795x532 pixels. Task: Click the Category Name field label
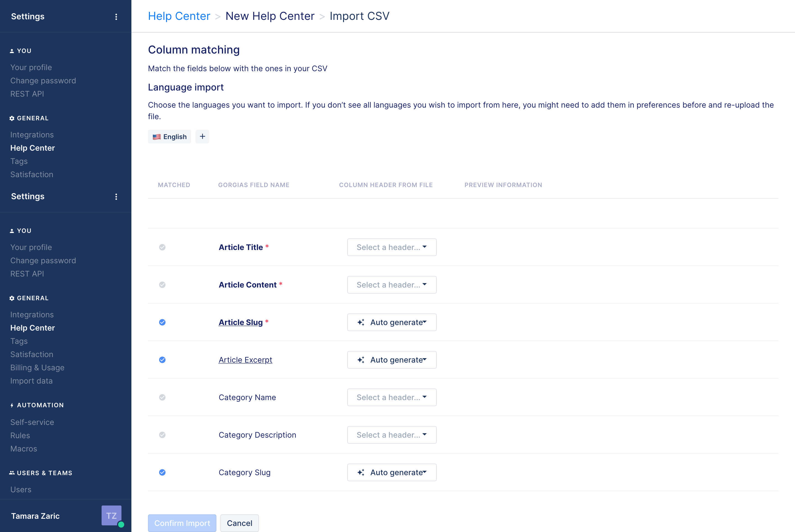(x=247, y=397)
